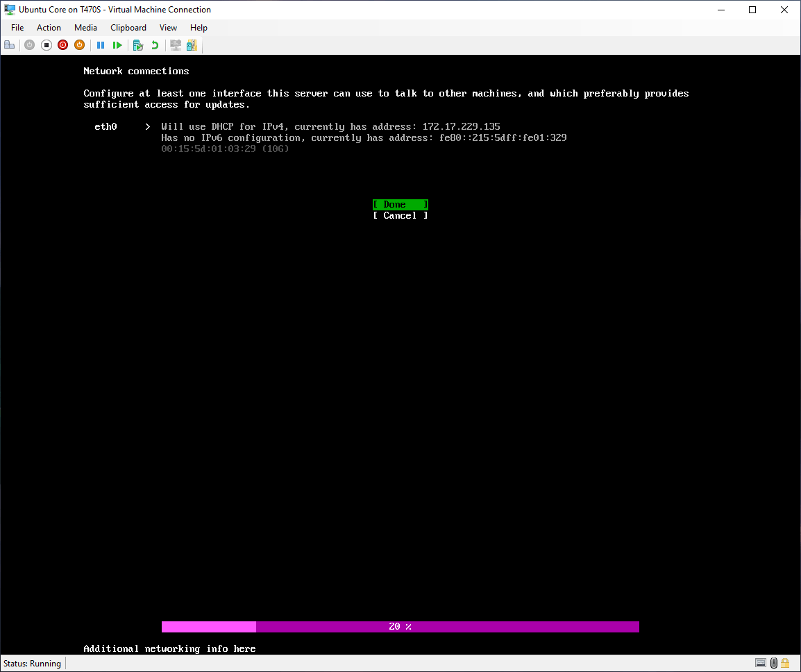The height and width of the screenshot is (672, 801).
Task: Click the share icon at the toolbar's end
Action: point(192,45)
